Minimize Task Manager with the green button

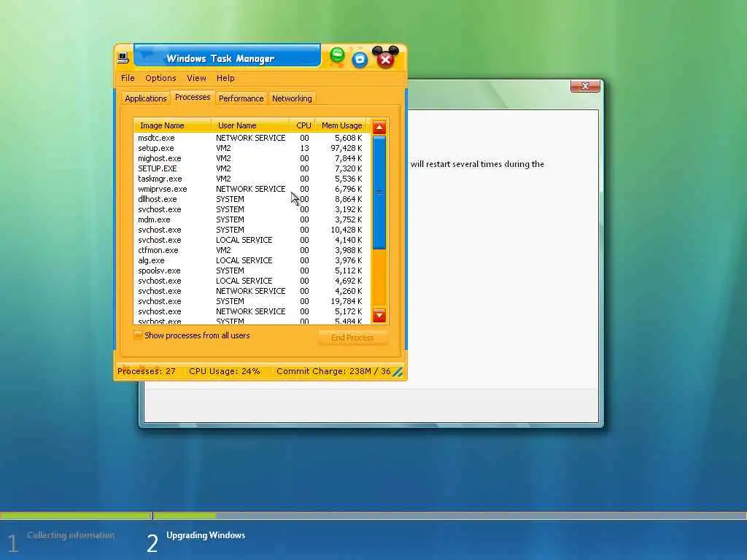click(x=337, y=56)
